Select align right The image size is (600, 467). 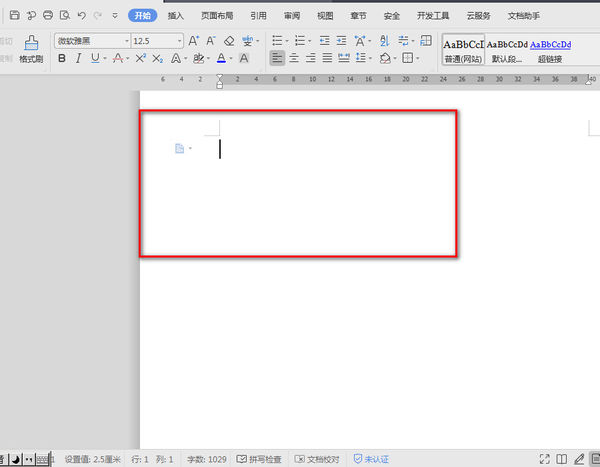(311, 58)
